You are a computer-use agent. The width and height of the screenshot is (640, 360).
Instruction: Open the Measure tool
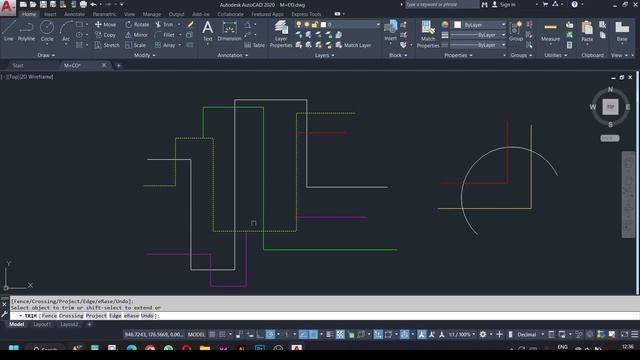(x=550, y=32)
